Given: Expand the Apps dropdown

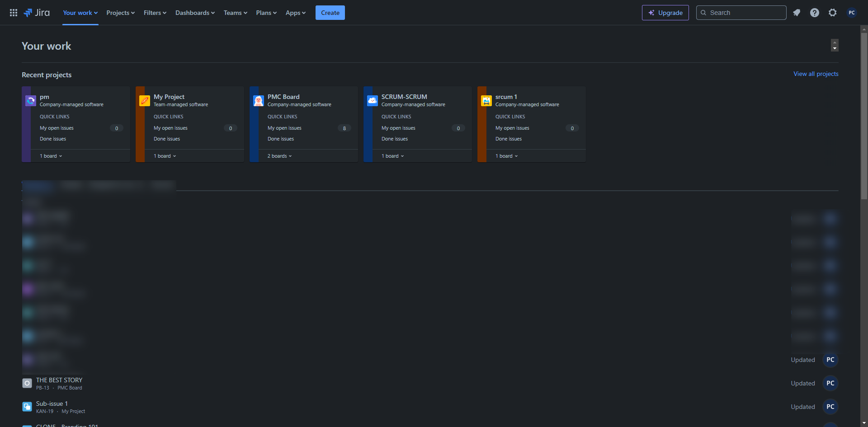Looking at the screenshot, I should tap(296, 13).
